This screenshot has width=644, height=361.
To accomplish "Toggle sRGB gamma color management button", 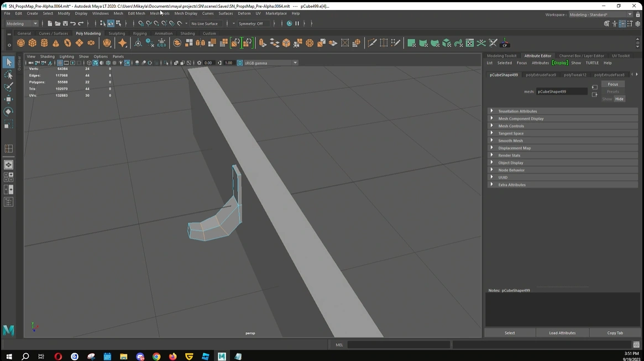I will (240, 63).
